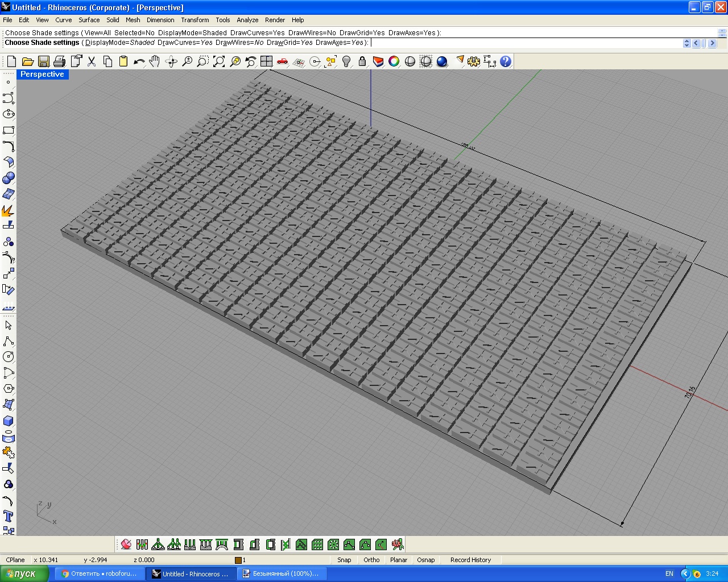Image resolution: width=728 pixels, height=582 pixels.
Task: Choose the Box solid tool
Action: pos(9,421)
